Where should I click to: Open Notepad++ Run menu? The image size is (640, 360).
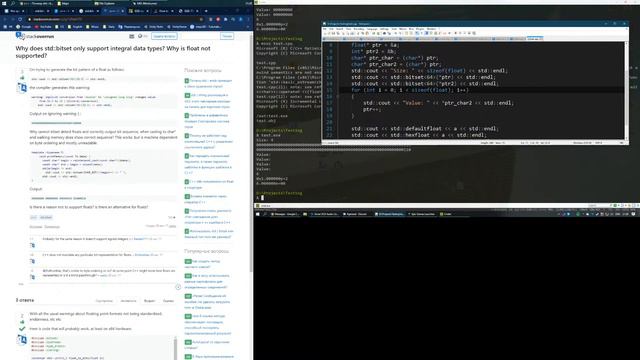click(x=411, y=29)
